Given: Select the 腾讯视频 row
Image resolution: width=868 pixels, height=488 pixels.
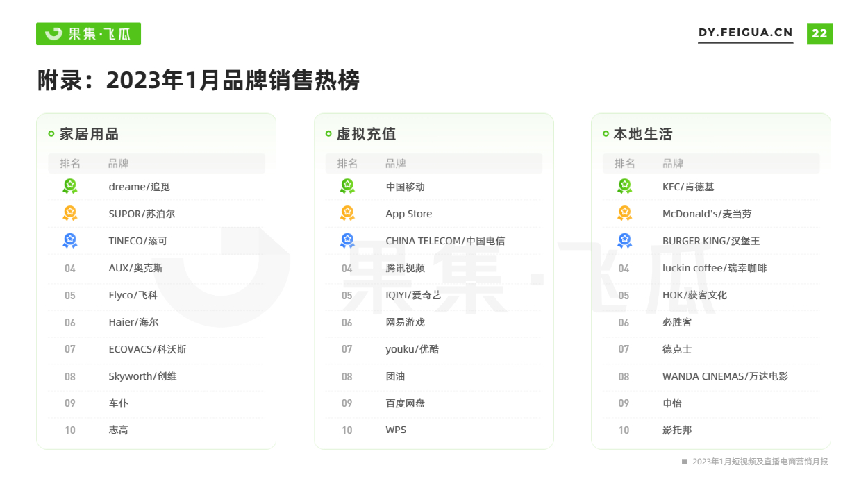Looking at the screenshot, I should click(434, 268).
